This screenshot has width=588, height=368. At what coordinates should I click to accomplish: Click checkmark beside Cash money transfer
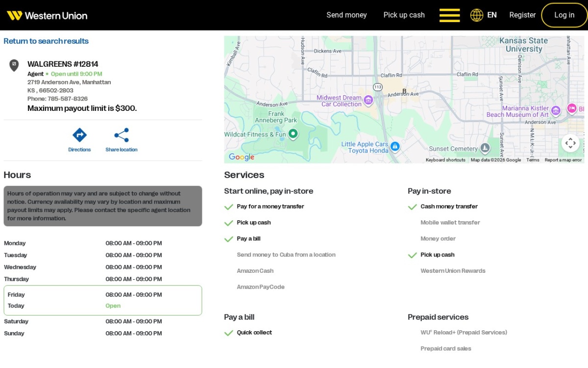(x=412, y=207)
